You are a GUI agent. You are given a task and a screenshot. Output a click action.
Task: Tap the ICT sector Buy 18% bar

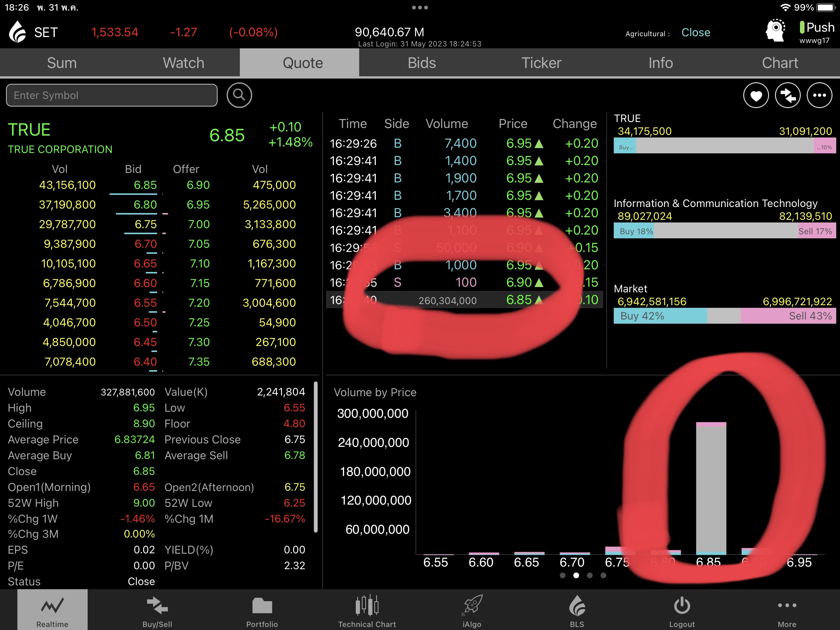tap(634, 231)
